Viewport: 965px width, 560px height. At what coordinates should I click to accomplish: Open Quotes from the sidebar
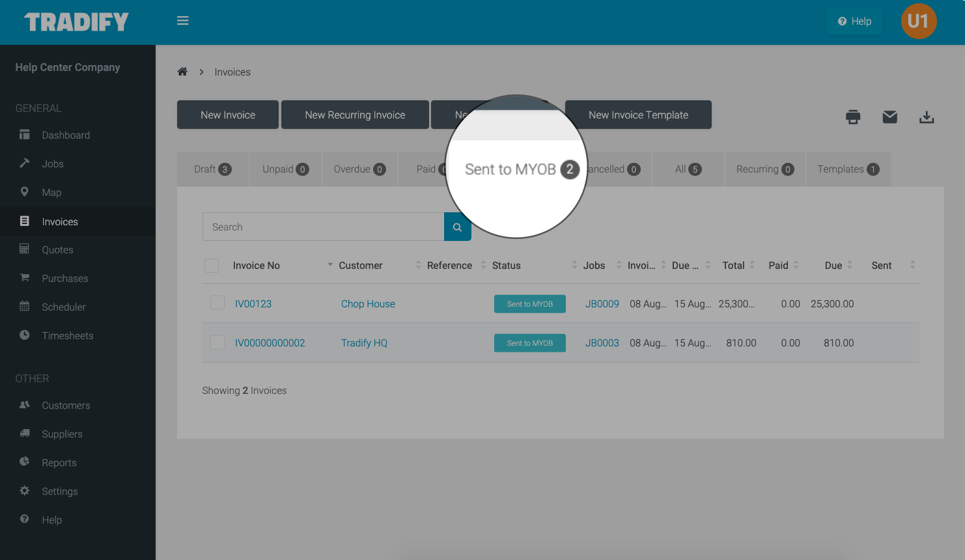57,250
